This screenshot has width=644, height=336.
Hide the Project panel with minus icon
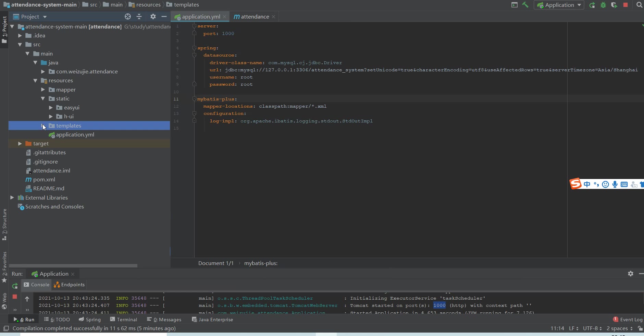[x=164, y=16]
